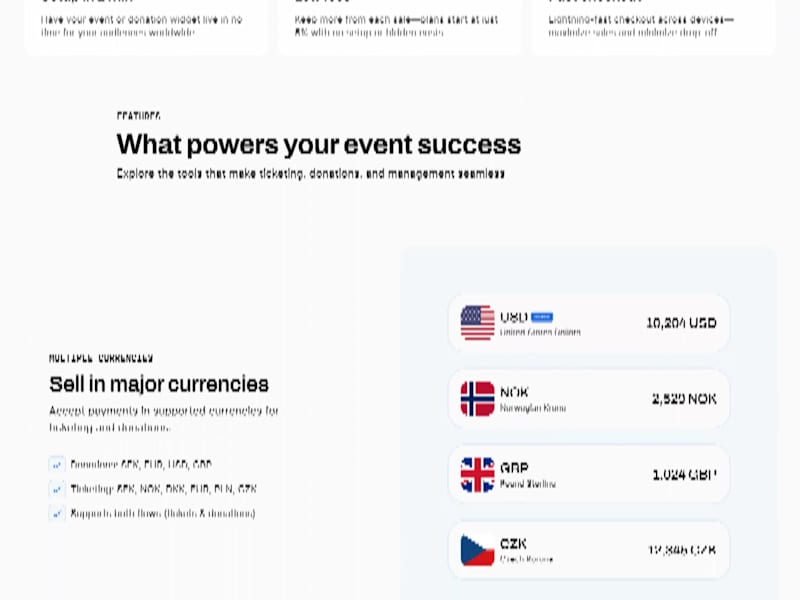The image size is (800, 600).
Task: Toggle the Ticketing currency list item
Action: coord(155,489)
